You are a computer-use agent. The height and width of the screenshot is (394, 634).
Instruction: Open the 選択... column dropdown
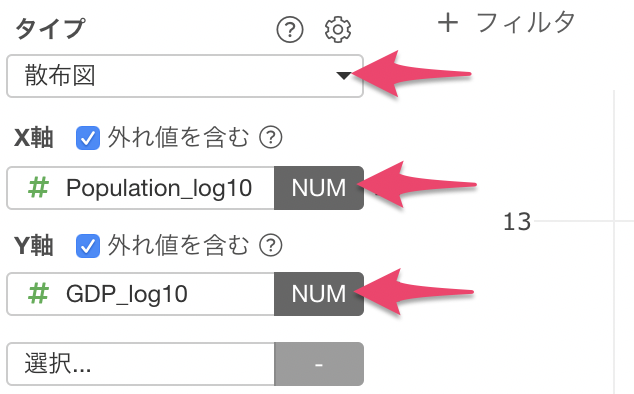141,364
